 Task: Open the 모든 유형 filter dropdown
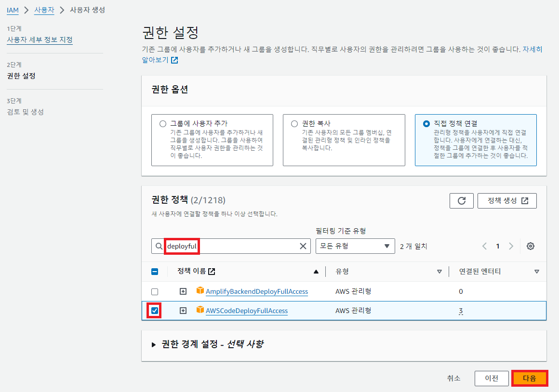point(355,246)
